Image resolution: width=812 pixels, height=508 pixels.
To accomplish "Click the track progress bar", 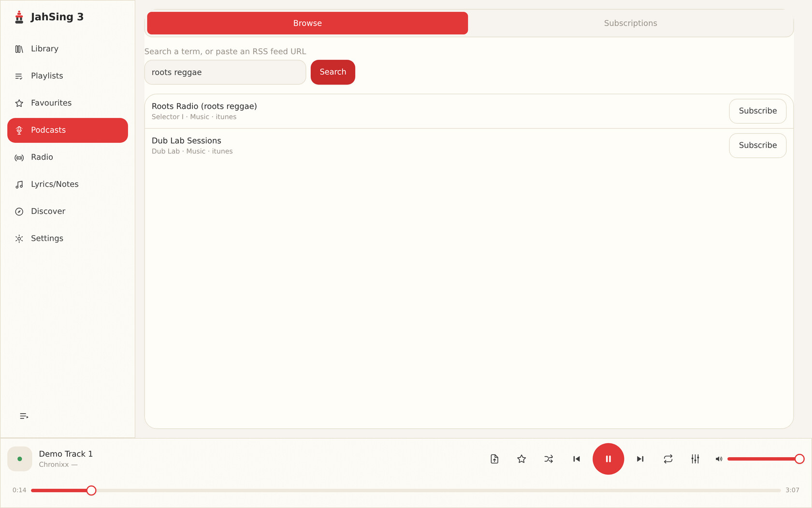I will point(406,491).
